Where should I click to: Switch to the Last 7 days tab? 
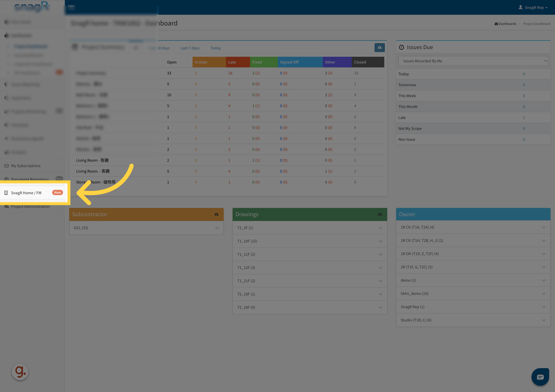click(x=190, y=48)
